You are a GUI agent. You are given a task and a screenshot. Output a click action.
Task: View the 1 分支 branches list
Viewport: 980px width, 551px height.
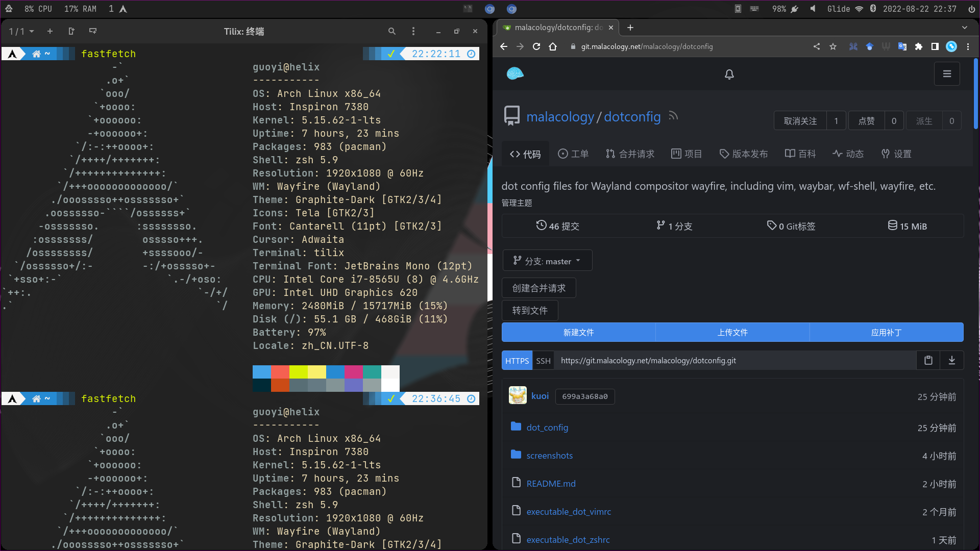click(674, 226)
